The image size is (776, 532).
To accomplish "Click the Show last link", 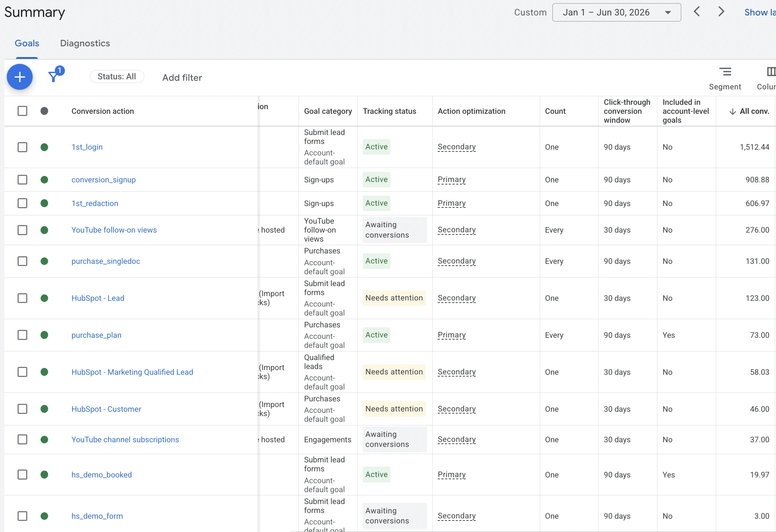I will (760, 13).
